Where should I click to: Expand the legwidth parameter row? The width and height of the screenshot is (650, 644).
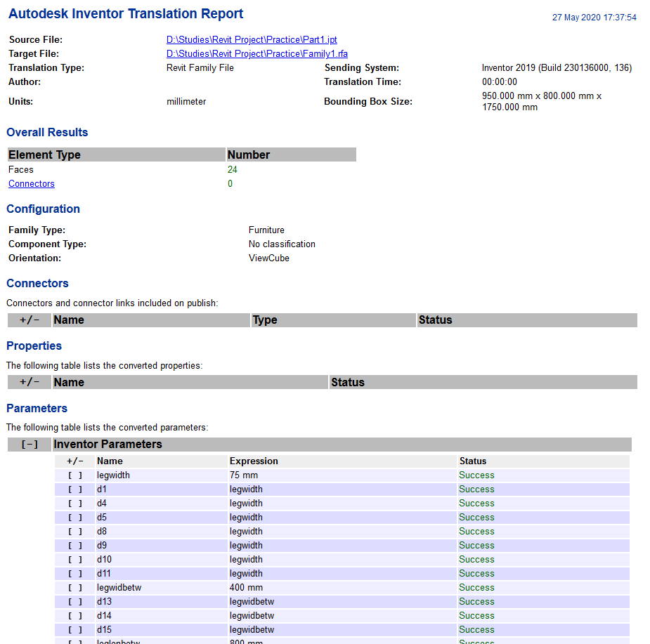click(x=74, y=475)
